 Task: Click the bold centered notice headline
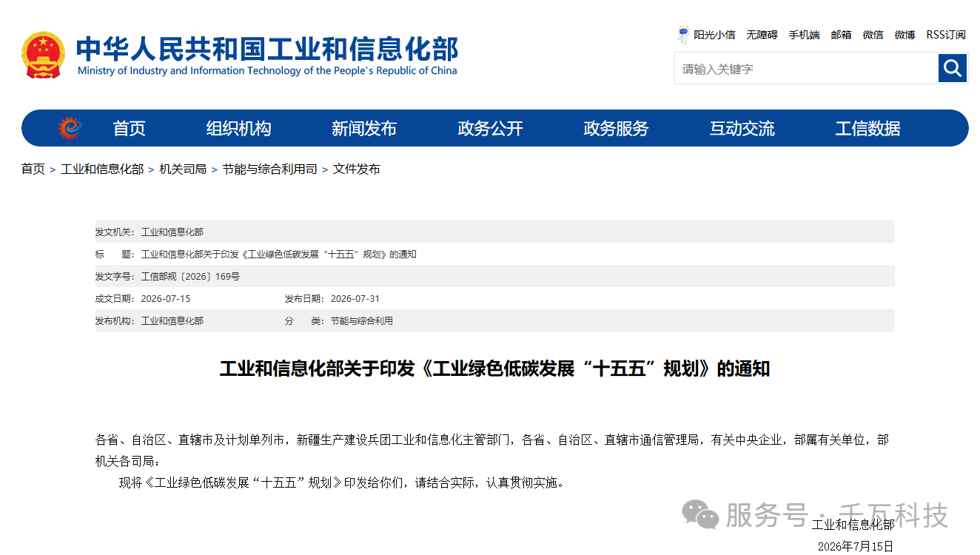[494, 369]
